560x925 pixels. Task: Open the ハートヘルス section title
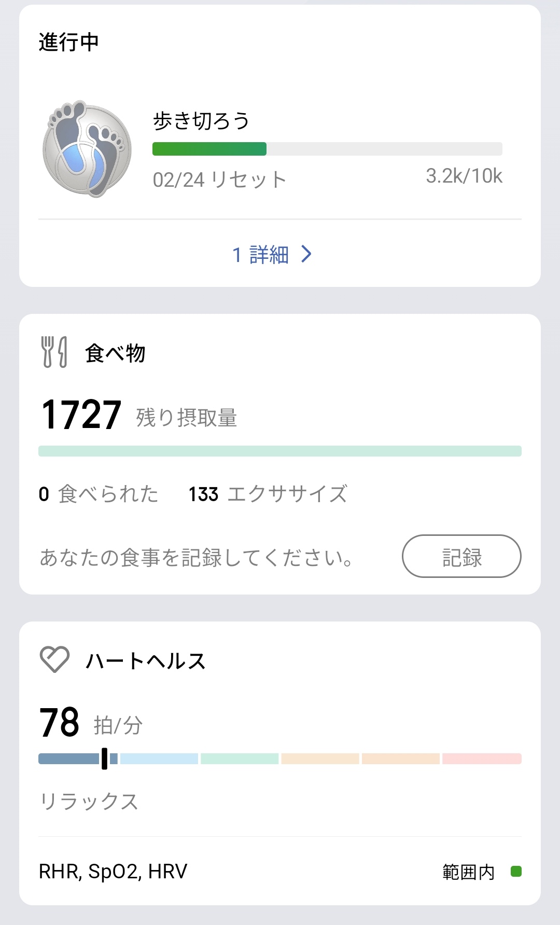click(146, 661)
